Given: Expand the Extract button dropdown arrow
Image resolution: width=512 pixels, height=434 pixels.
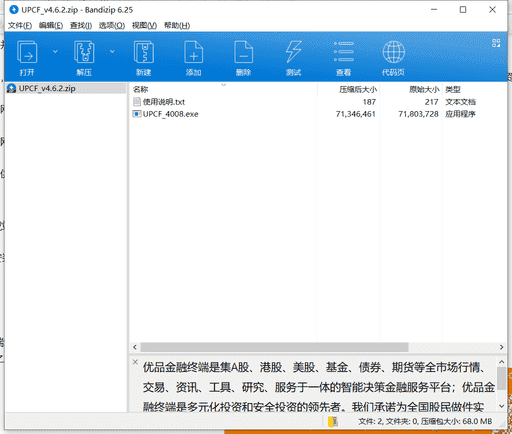Looking at the screenshot, I should tap(112, 52).
